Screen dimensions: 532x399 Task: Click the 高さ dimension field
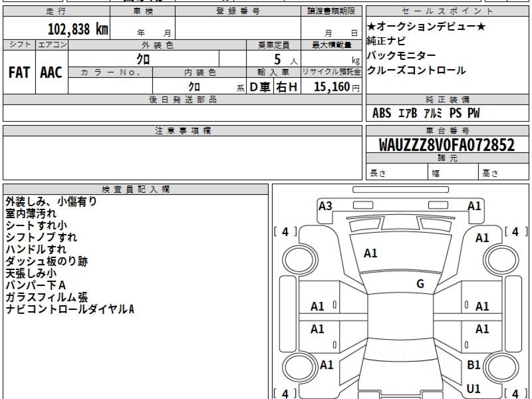[x=504, y=172]
